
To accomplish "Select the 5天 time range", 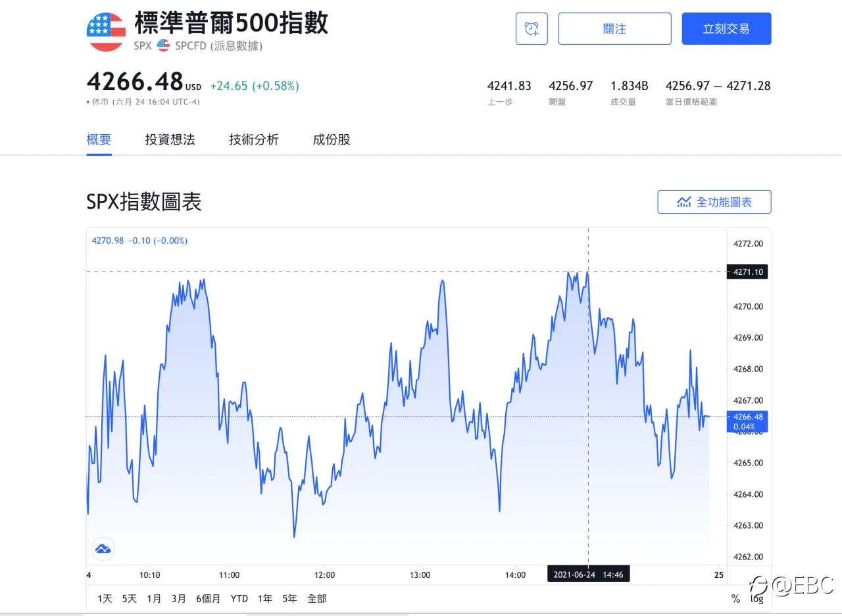I will (130, 599).
